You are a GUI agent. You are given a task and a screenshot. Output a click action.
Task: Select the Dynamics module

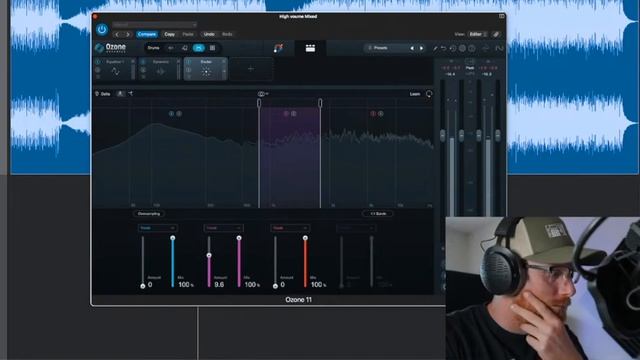point(160,69)
